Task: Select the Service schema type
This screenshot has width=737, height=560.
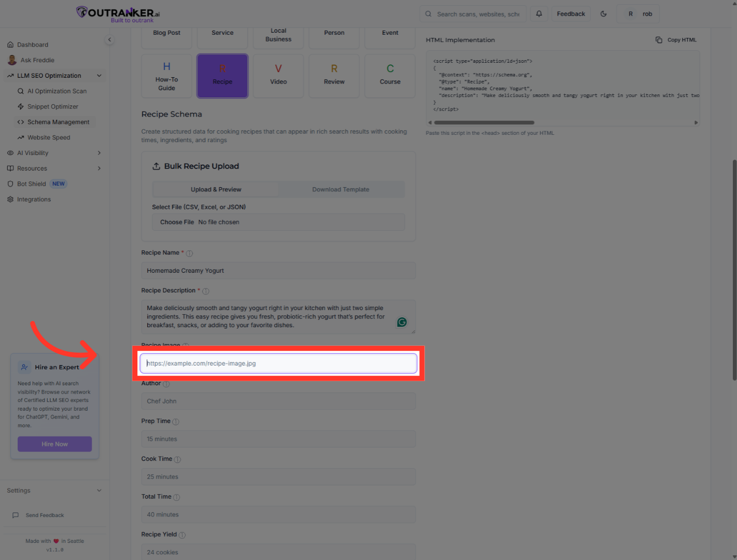Action: coord(222,37)
